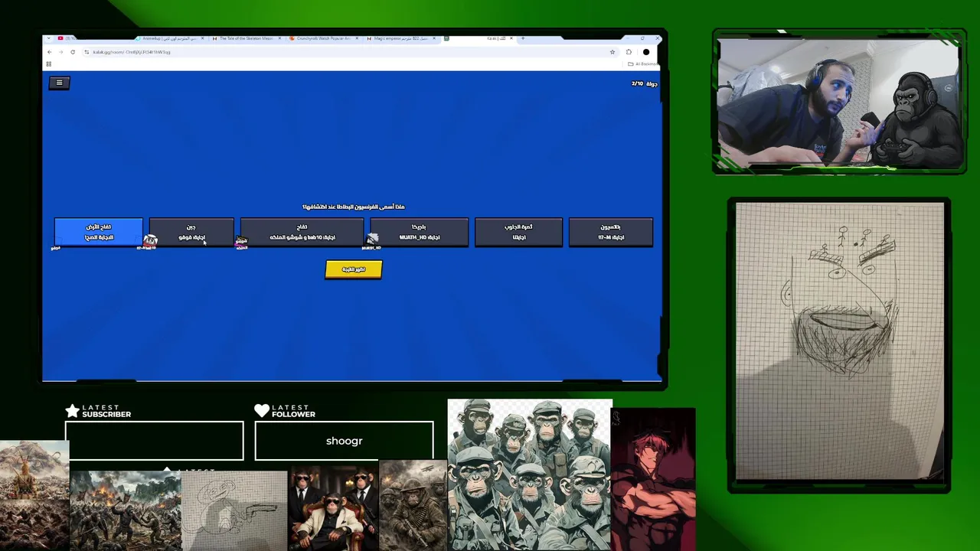Close the active Kalak browser tab
The height and width of the screenshot is (551, 980).
[512, 38]
